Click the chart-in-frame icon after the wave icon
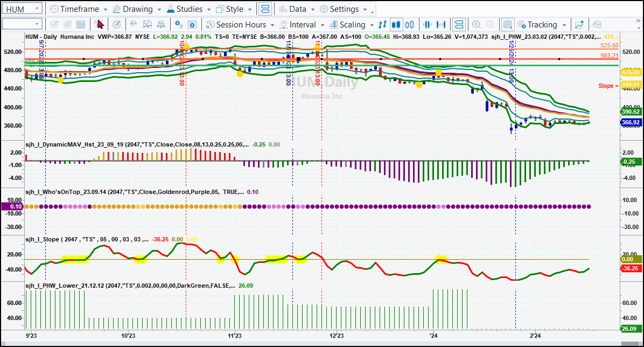 point(147,25)
